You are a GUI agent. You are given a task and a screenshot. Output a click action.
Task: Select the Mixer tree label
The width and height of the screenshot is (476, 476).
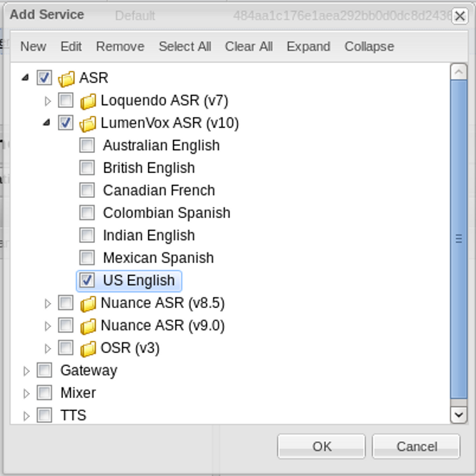click(78, 393)
